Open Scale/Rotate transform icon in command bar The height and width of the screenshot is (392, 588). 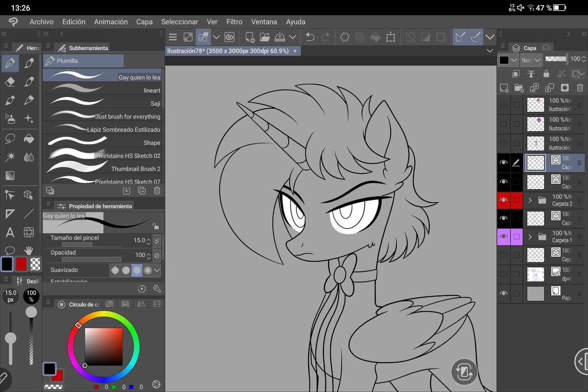(x=391, y=37)
